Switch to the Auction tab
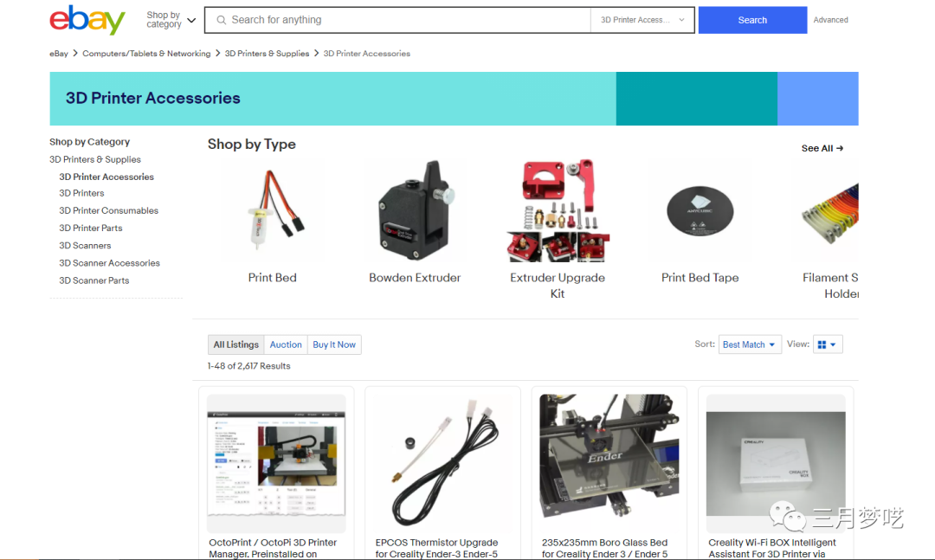Viewport: 935px width, 560px height. coord(286,344)
